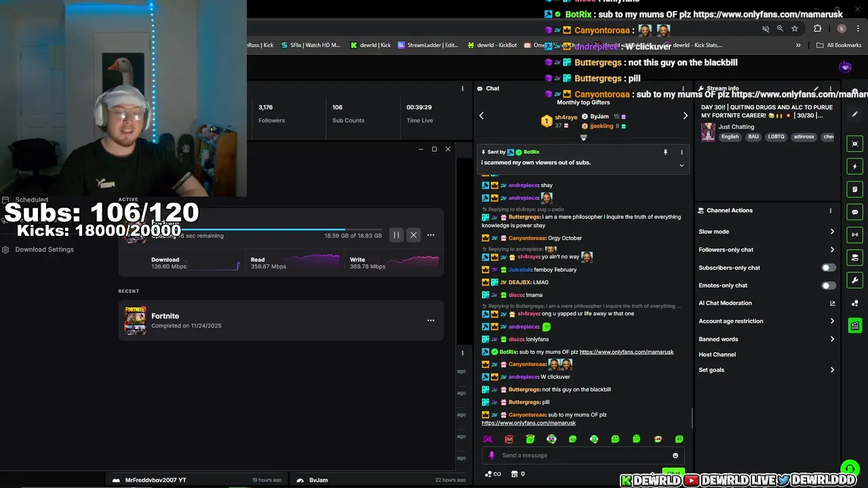The height and width of the screenshot is (488, 868).
Task: Click the pencil edit icon in right sidebar
Action: (855, 115)
